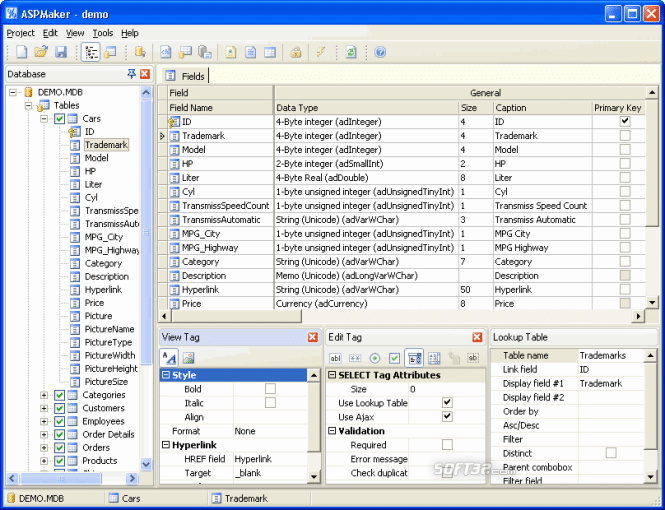The image size is (665, 510).
Task: Choose the radio button Edit Tag icon
Action: (x=374, y=358)
